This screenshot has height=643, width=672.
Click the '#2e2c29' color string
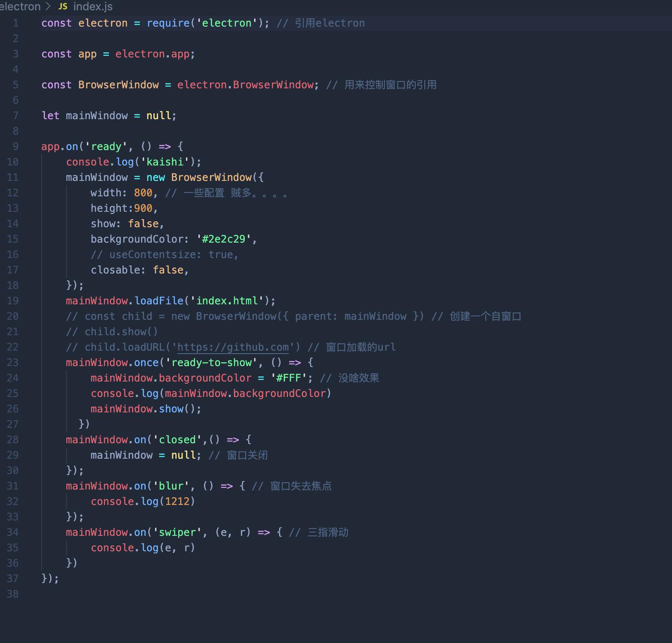pyautogui.click(x=224, y=239)
